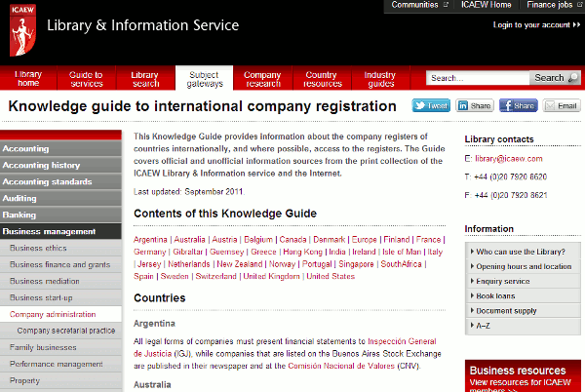The width and height of the screenshot is (585, 392).
Task: Expand Who can use the Library?
Action: [x=523, y=252]
